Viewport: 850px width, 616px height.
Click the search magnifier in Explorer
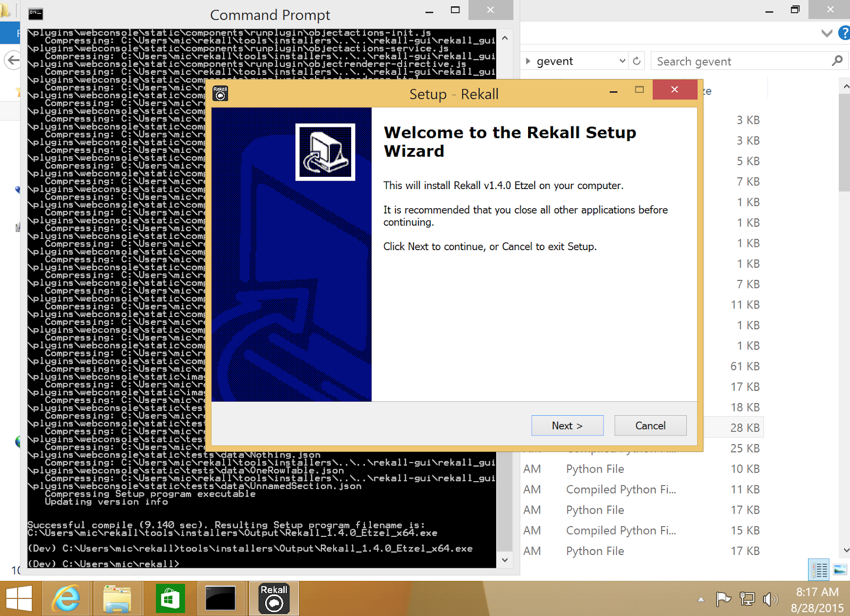837,61
